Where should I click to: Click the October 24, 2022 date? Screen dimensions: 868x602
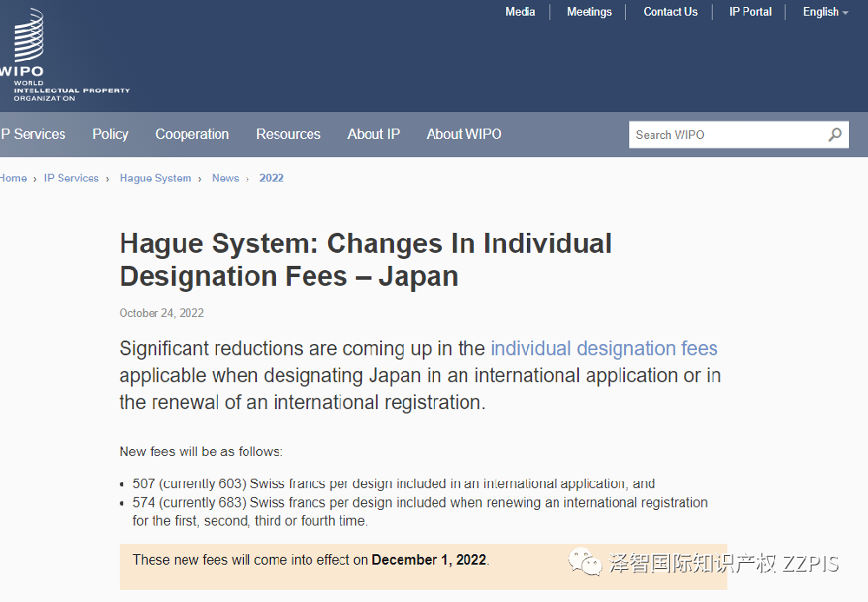161,313
